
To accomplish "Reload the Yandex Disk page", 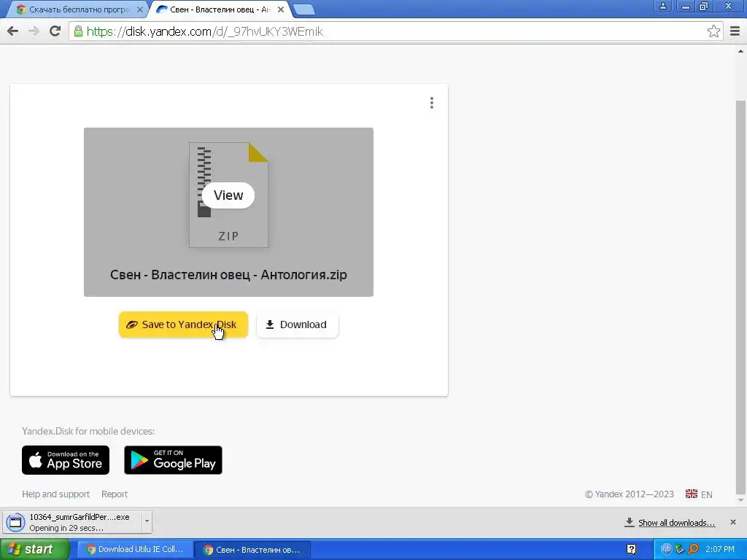I will click(x=55, y=31).
